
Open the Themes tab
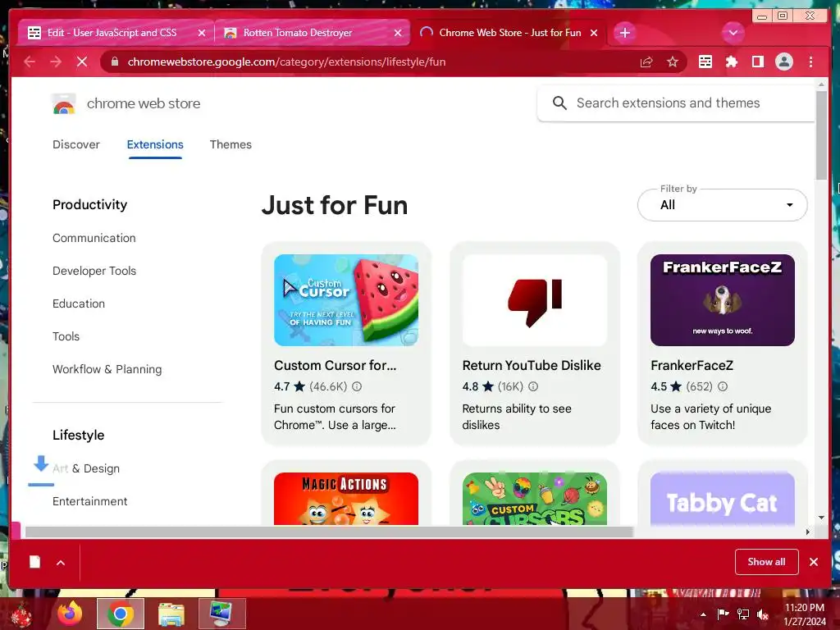pyautogui.click(x=231, y=144)
